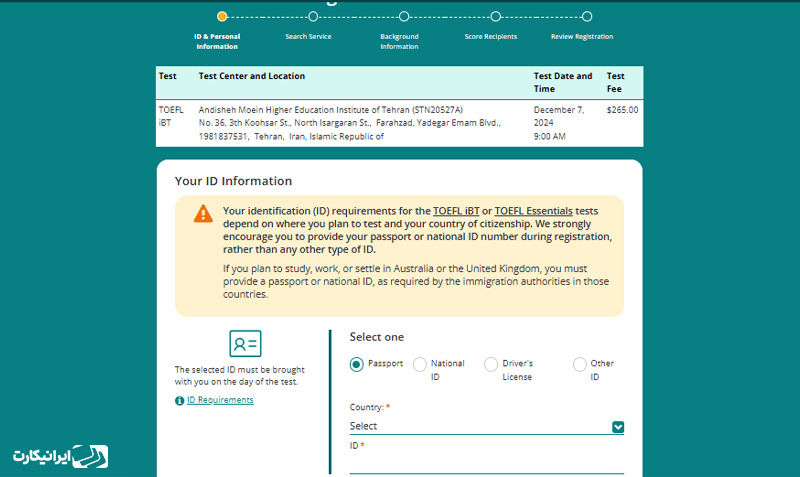Choose the Other ID radio option

coord(580,364)
